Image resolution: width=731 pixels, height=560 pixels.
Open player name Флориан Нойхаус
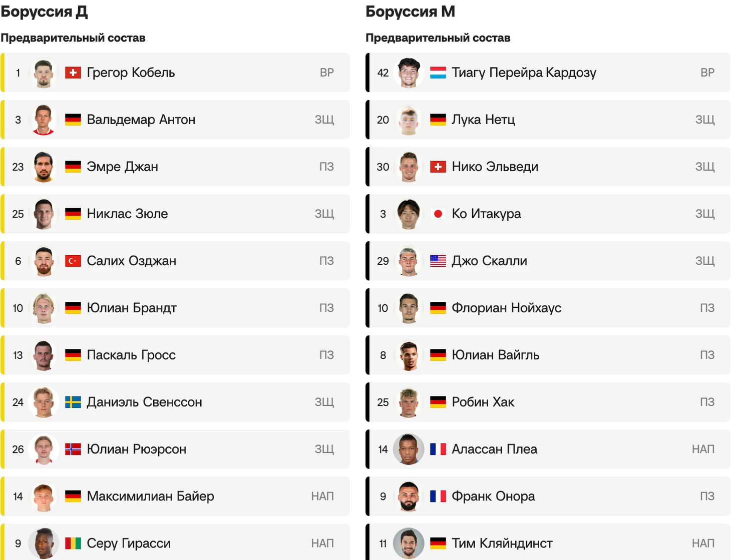coord(507,308)
